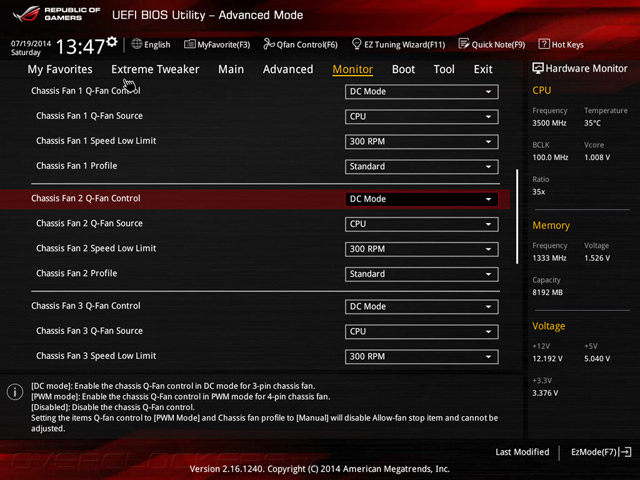Click the CPU temperature 35°C value
This screenshot has height=480, width=640.
592,123
